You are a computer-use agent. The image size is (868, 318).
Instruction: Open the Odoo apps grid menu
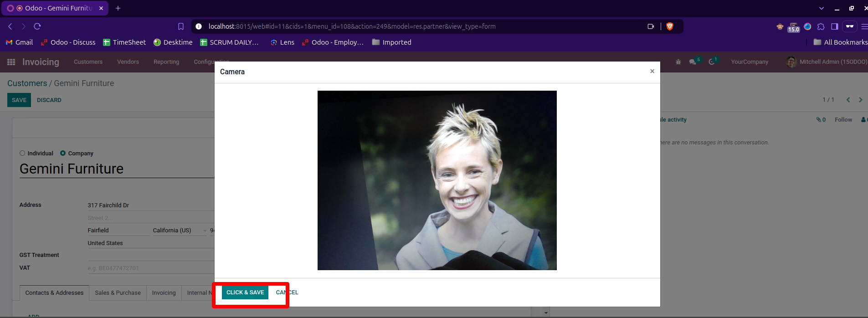point(11,62)
